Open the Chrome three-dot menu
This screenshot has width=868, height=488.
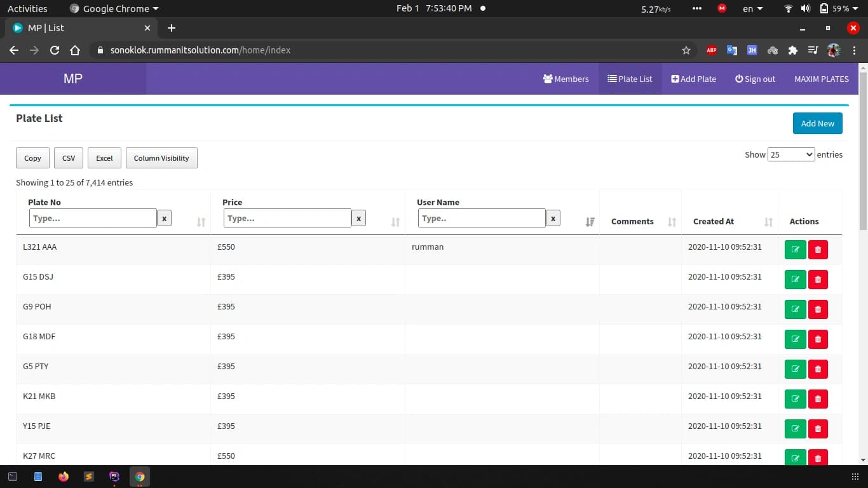(854, 50)
